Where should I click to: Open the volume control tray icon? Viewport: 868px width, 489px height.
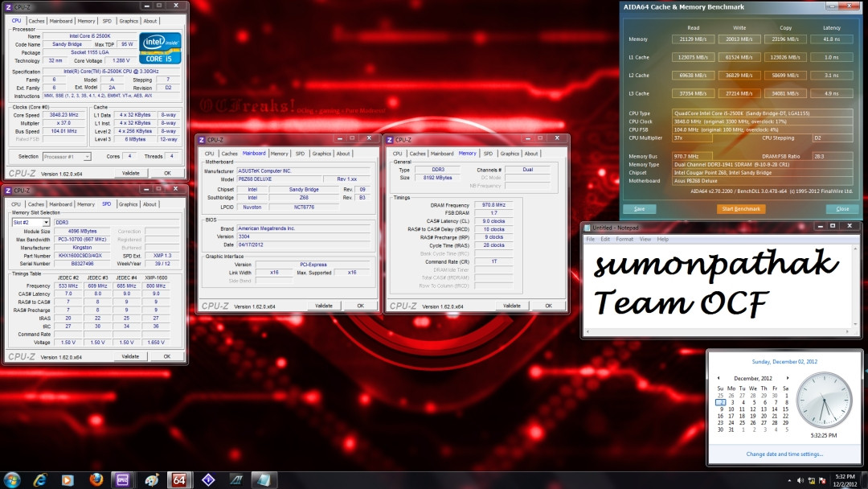point(800,480)
